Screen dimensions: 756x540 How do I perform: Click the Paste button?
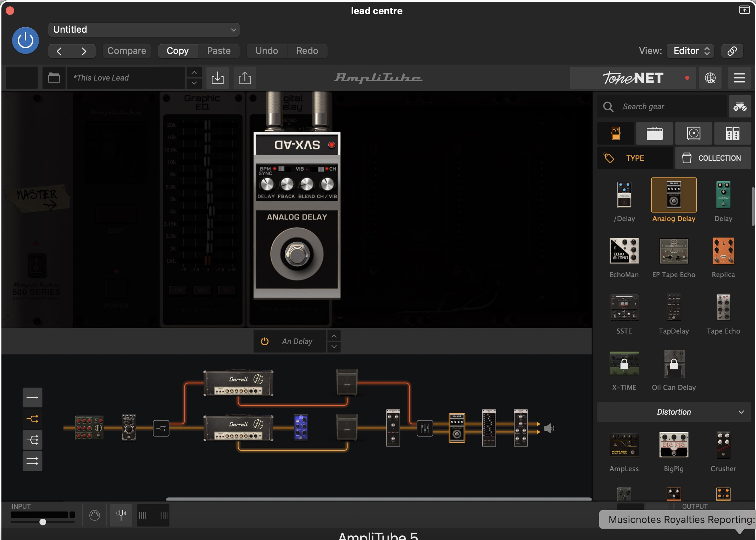click(x=219, y=51)
